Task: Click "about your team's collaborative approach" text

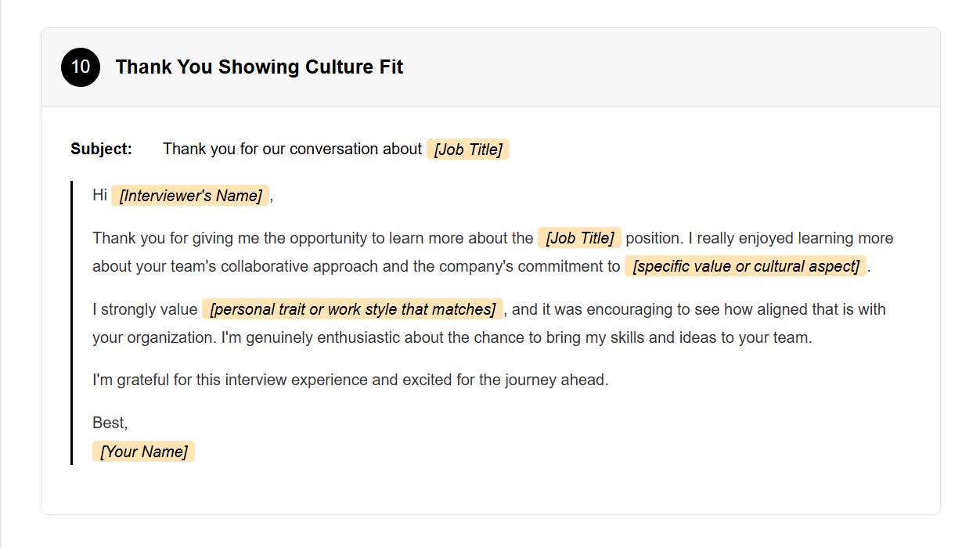Action: click(235, 266)
